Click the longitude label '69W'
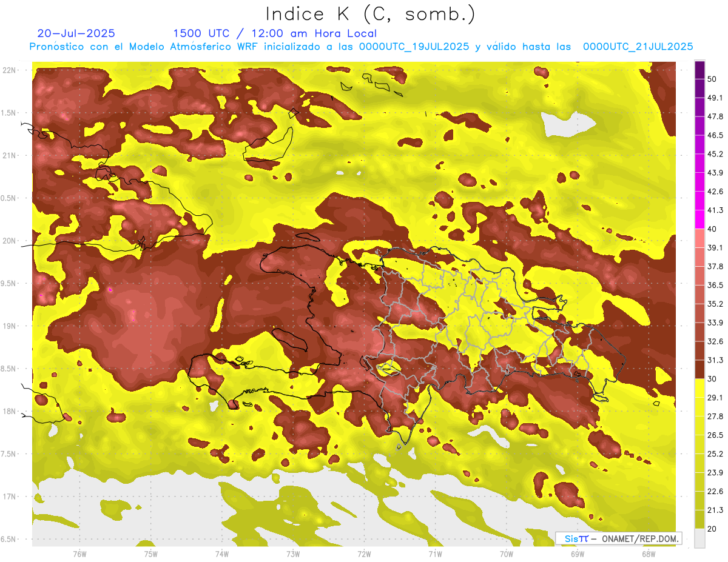Viewport: 728px width, 562px height. (x=578, y=554)
